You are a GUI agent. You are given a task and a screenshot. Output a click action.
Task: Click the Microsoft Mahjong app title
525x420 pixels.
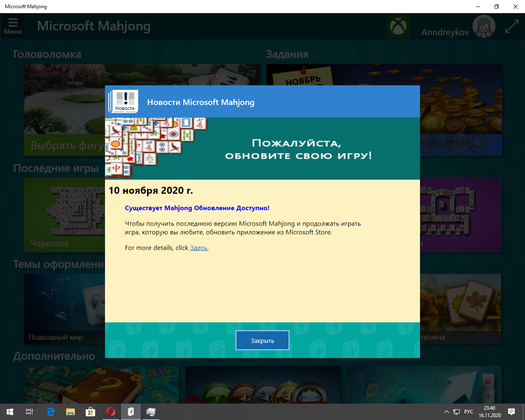94,26
